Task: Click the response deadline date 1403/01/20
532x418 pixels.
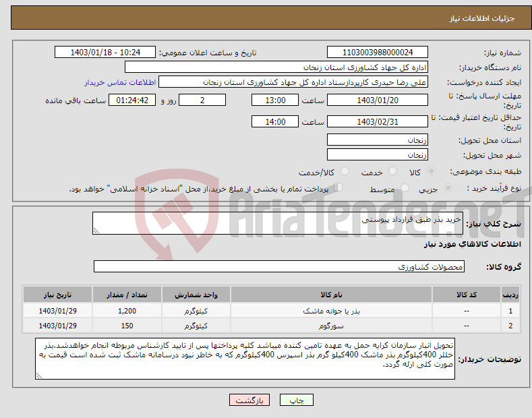Action: (x=378, y=100)
